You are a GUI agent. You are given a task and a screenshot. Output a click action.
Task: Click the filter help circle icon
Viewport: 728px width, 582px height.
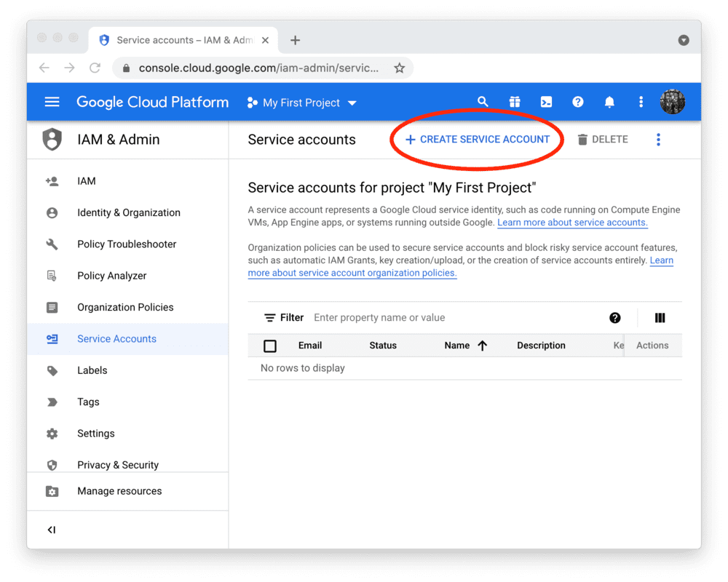tap(615, 317)
